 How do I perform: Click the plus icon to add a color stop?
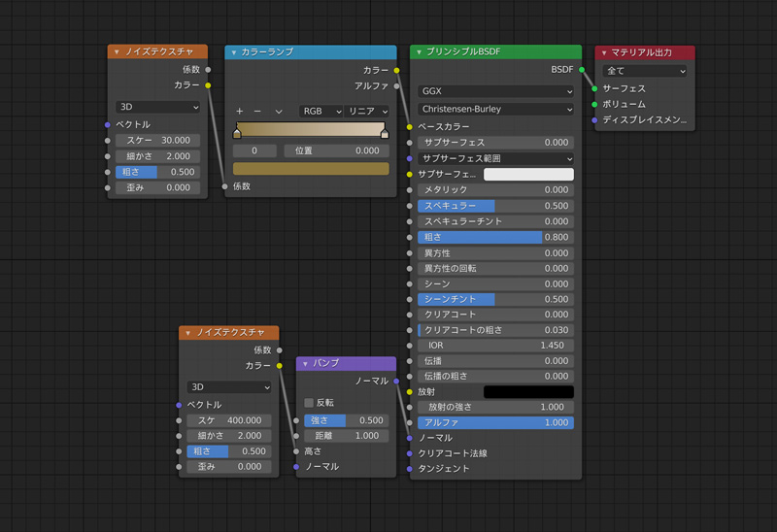pos(240,112)
